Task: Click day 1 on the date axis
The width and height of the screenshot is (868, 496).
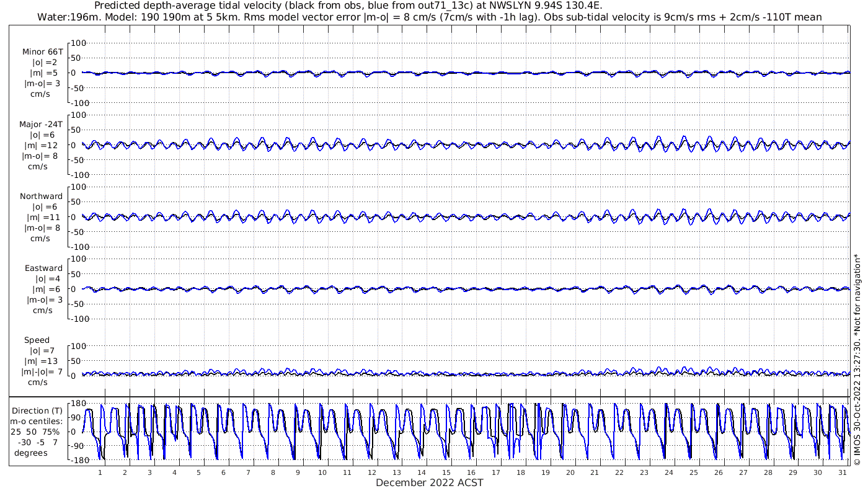Action: 100,472
